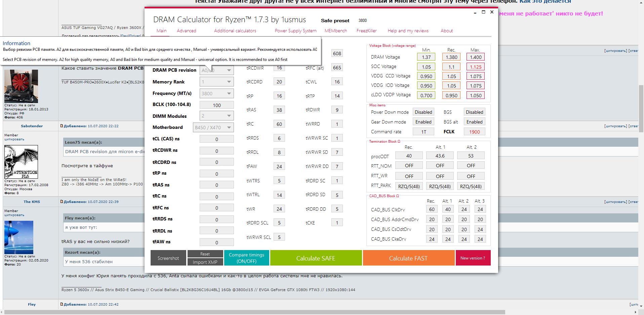Open The KMS blue propeller avatar
This screenshot has height=315, width=644.
(19, 237)
